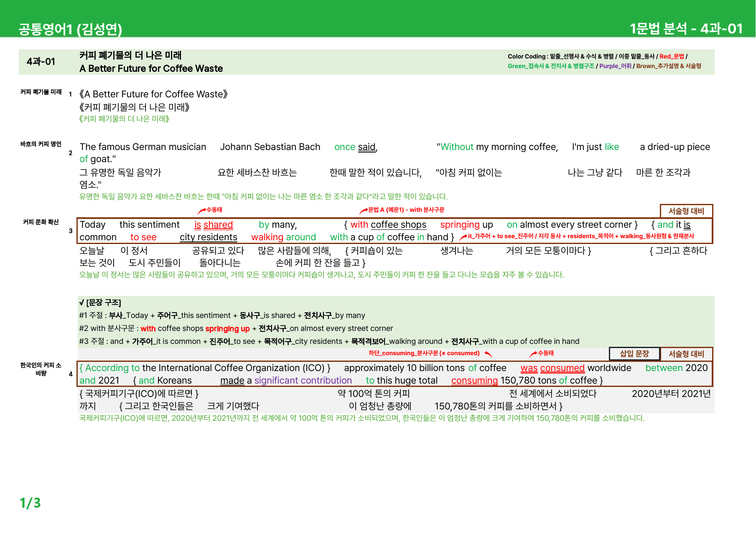
Task: Click the 서술형 대비 box above sentence 4
Action: [686, 354]
